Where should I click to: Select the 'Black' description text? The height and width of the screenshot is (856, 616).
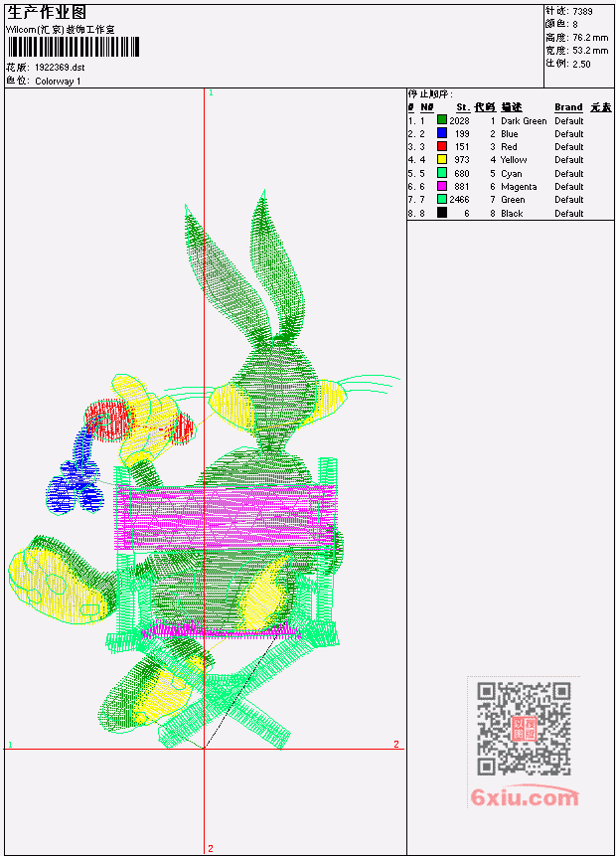point(512,214)
